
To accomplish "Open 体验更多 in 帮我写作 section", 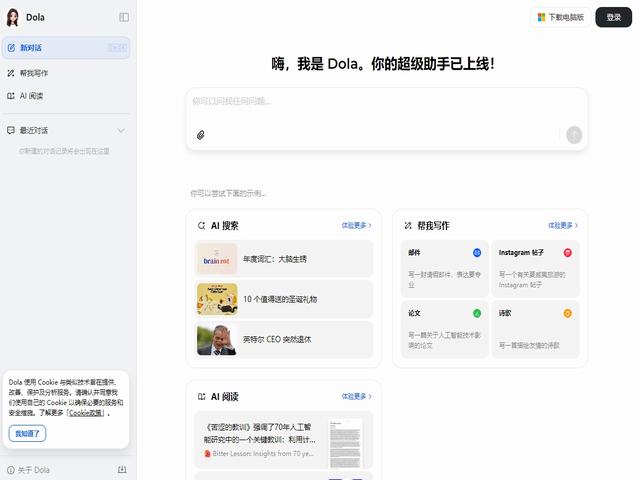I will tap(563, 226).
